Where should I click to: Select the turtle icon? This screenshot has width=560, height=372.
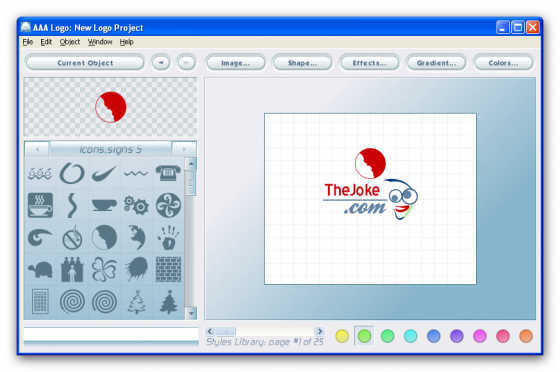40,270
